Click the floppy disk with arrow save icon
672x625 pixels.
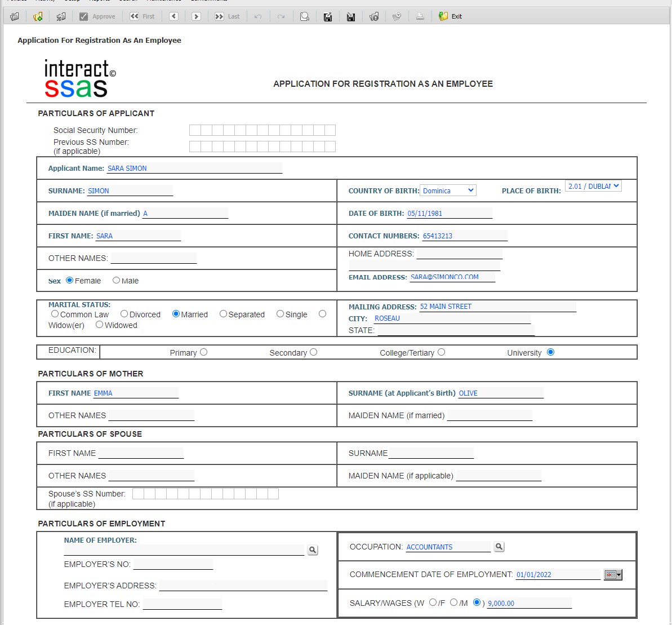328,17
